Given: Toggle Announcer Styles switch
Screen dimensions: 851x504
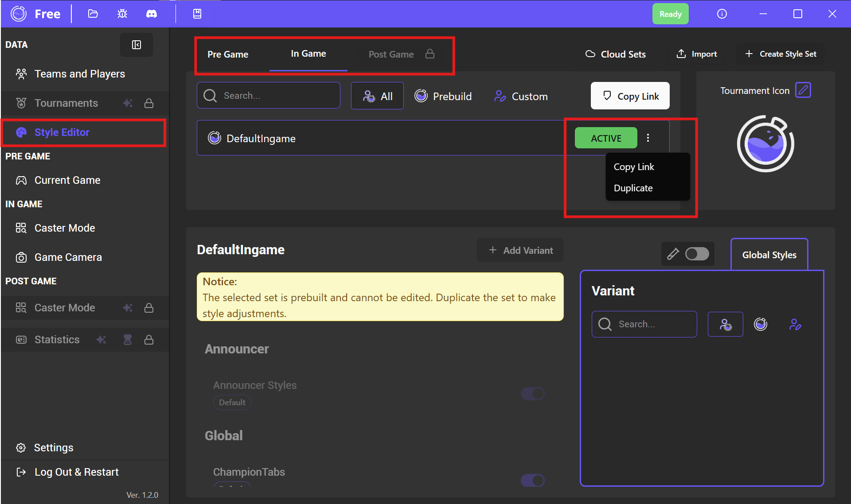Looking at the screenshot, I should pyautogui.click(x=532, y=393).
